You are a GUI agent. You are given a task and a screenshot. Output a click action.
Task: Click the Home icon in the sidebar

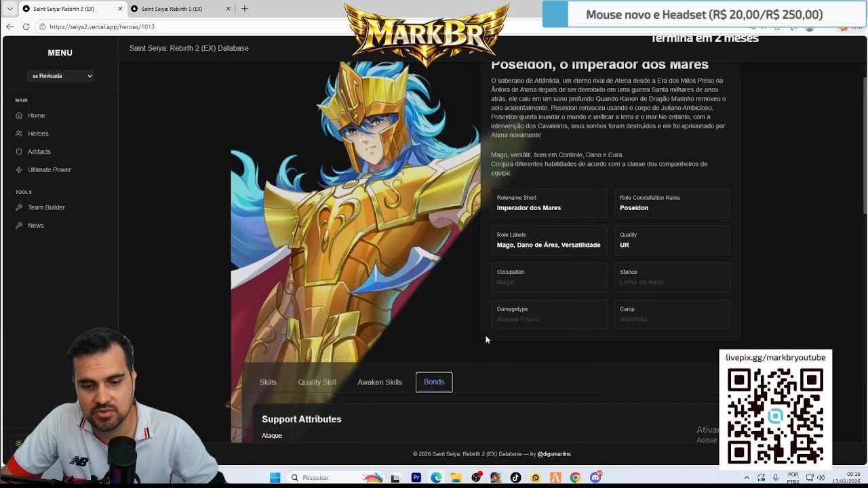19,115
